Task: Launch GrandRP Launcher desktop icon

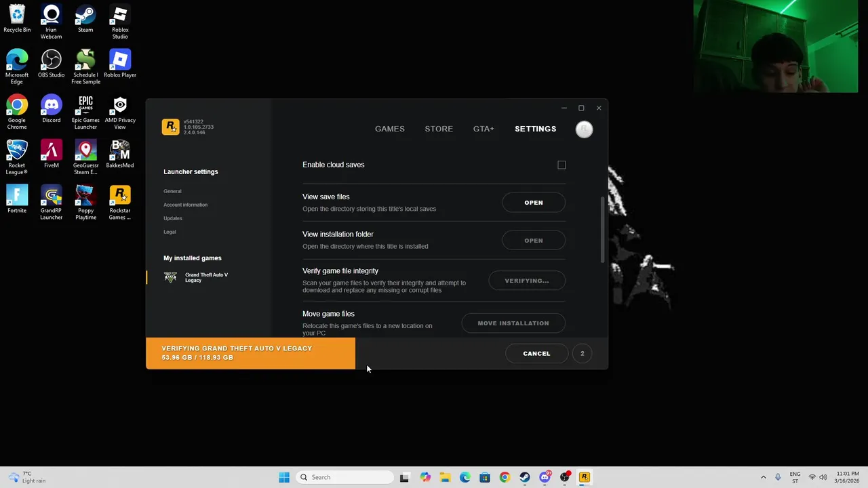Action: 51,203
